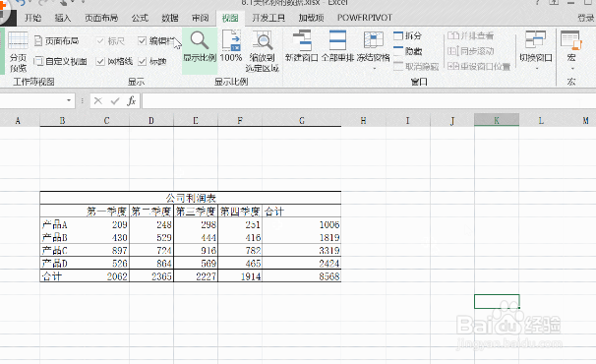The image size is (596, 364).
Task: Select the cell containing 8568
Action: click(x=302, y=276)
